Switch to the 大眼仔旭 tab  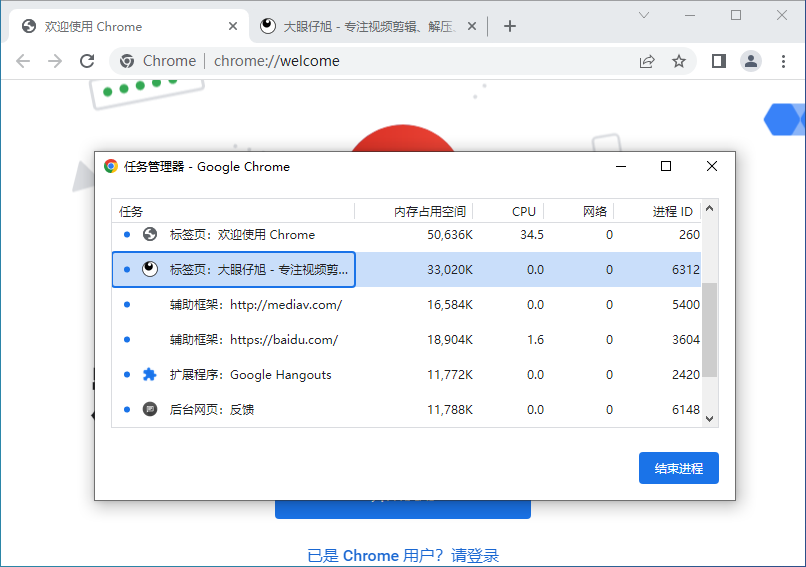point(368,26)
